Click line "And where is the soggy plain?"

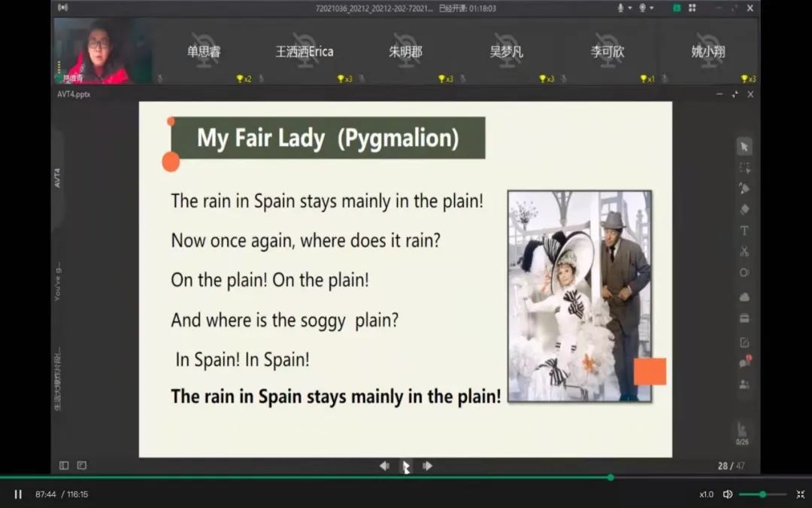click(x=285, y=320)
